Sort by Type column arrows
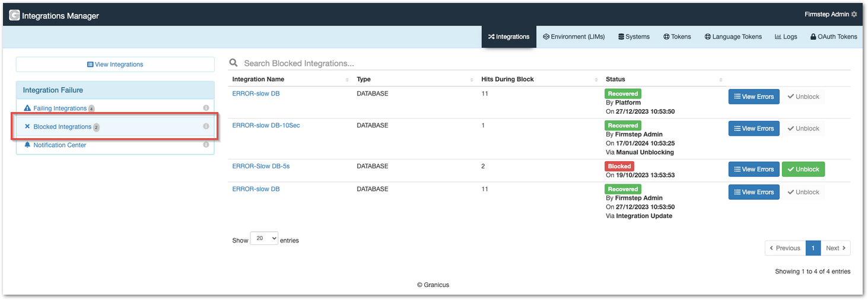The height and width of the screenshot is (300, 868). pos(472,79)
